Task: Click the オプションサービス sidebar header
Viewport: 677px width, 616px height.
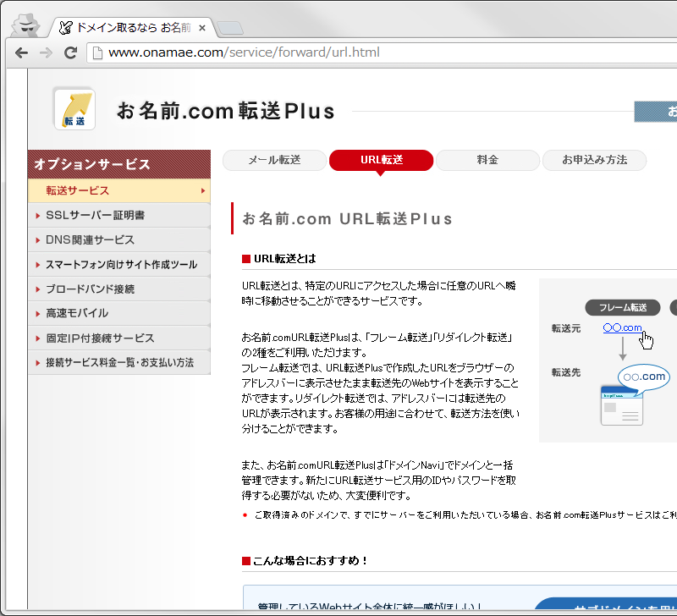Action: tap(119, 164)
